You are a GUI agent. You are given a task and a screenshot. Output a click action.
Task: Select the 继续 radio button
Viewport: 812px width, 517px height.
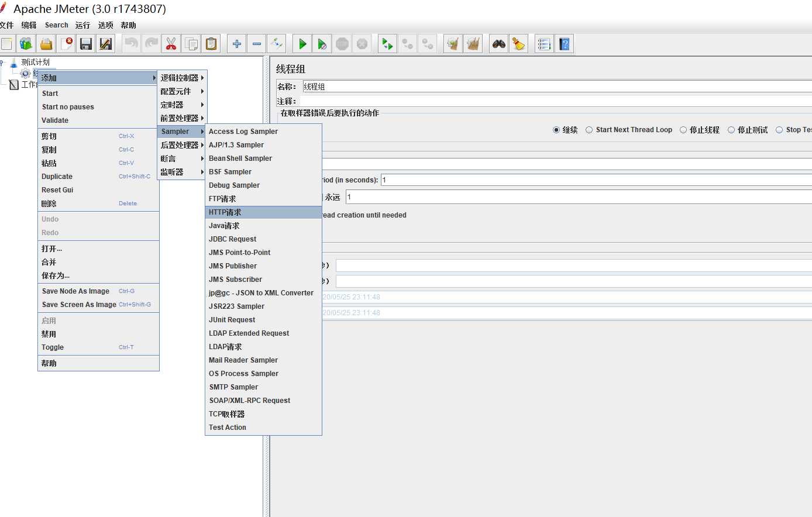click(556, 130)
